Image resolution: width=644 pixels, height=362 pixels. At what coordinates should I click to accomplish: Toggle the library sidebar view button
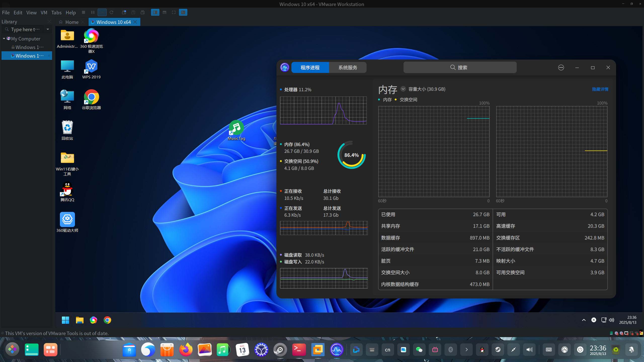tap(155, 12)
